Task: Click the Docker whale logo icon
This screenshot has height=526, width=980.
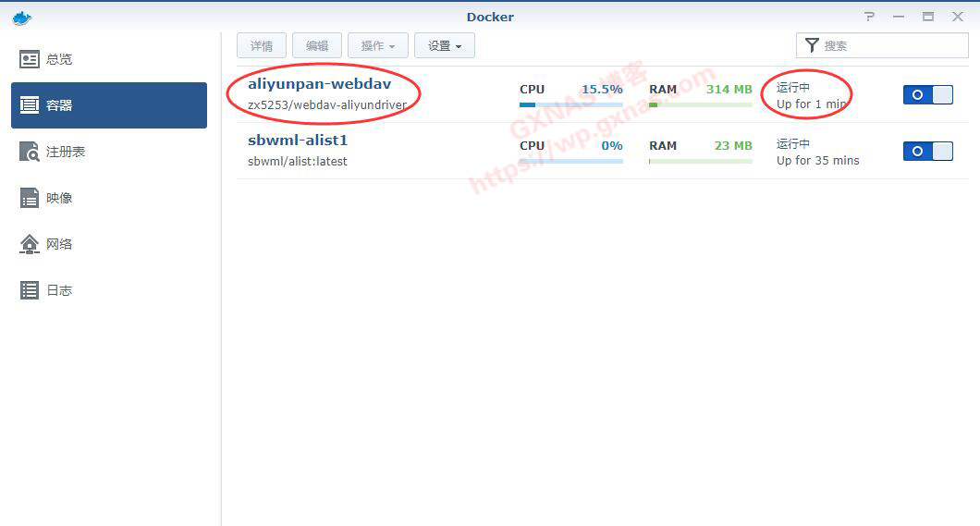Action: [x=22, y=18]
